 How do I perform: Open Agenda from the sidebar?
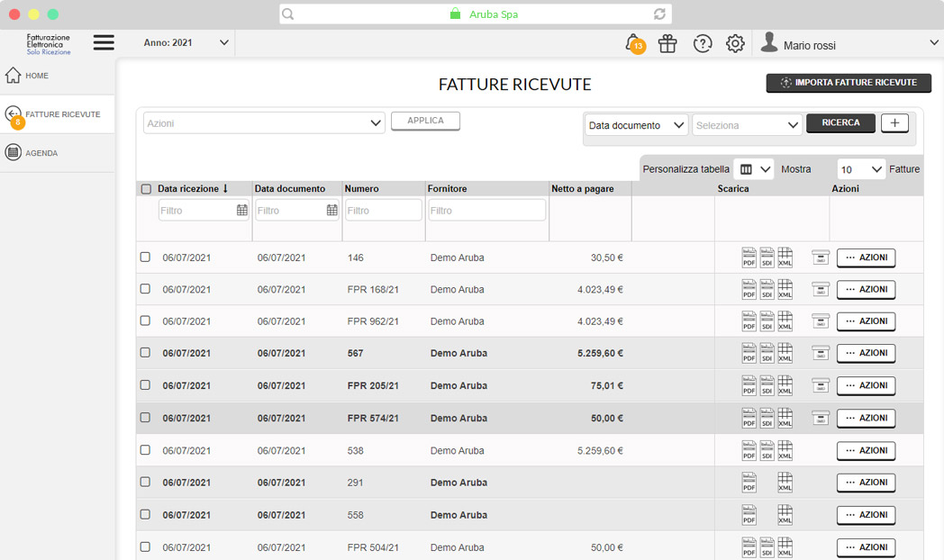pos(41,153)
